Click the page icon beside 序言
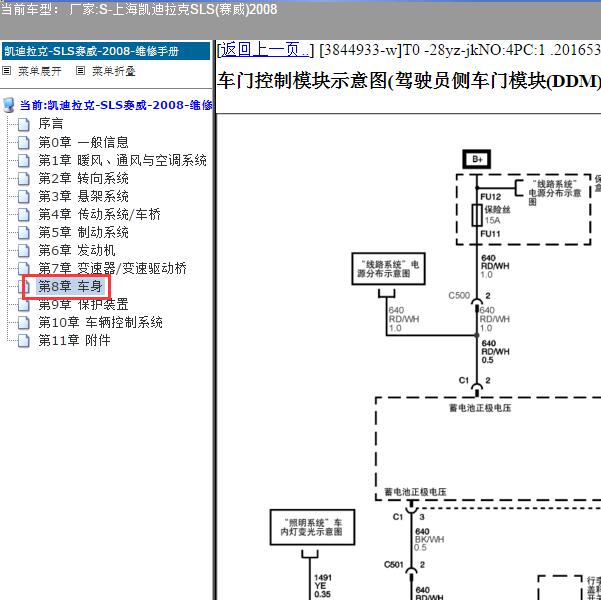This screenshot has width=601, height=600. tap(24, 124)
